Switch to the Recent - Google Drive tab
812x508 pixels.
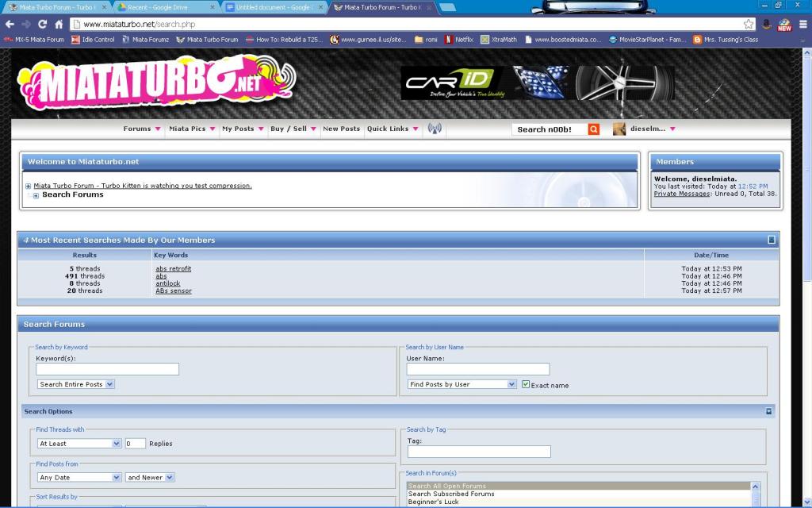(165, 7)
